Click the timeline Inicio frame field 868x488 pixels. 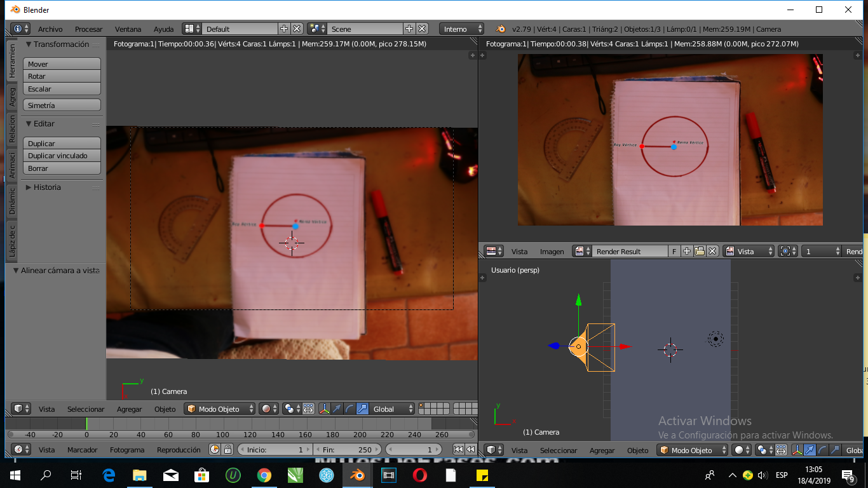coord(275,449)
